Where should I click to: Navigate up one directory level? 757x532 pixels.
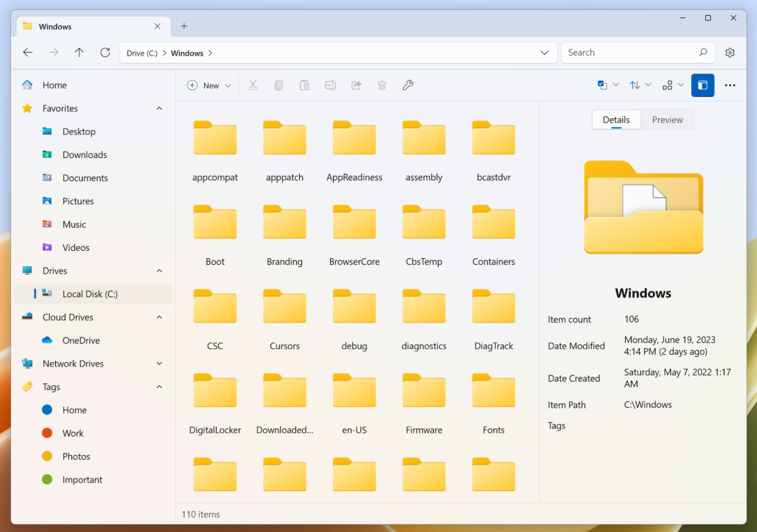(x=79, y=52)
